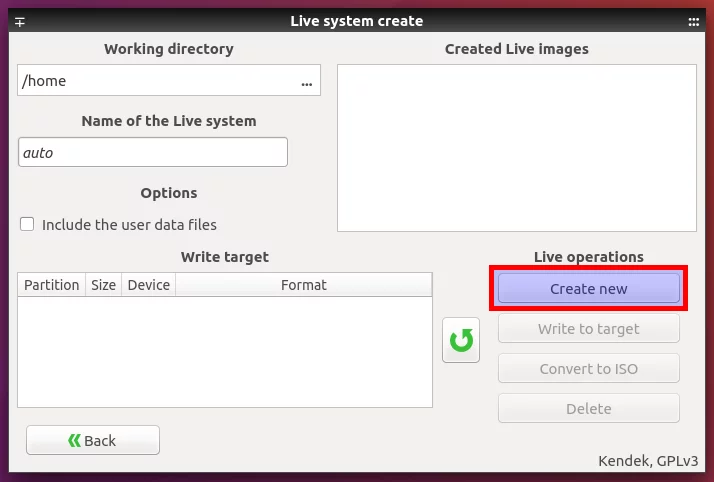Click the Write to target button
This screenshot has width=714, height=482.
point(588,329)
